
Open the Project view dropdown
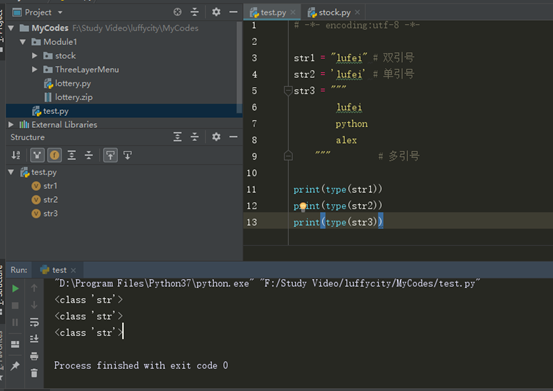tap(60, 12)
